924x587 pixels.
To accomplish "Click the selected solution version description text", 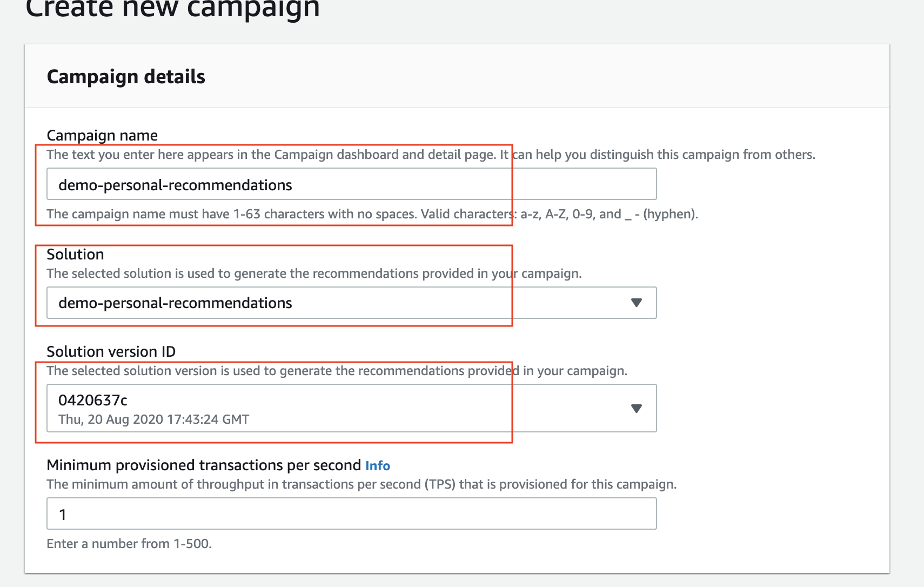I will click(x=337, y=371).
